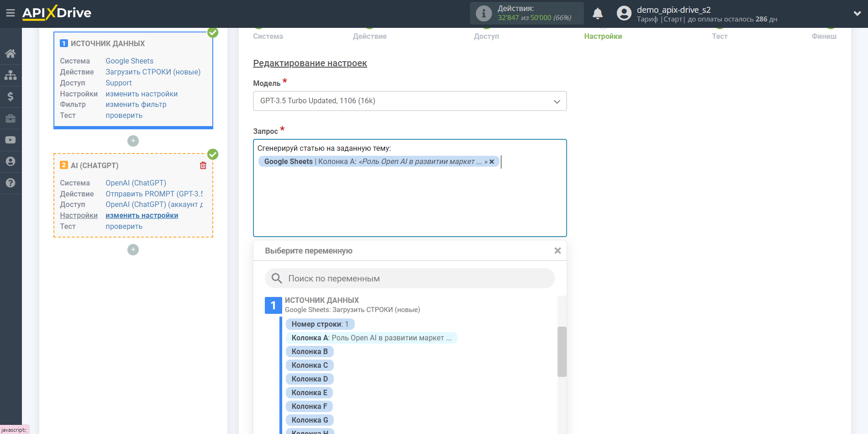Screen dimensions: 868x434
Task: Insert Колонка G variable
Action: coord(310,420)
